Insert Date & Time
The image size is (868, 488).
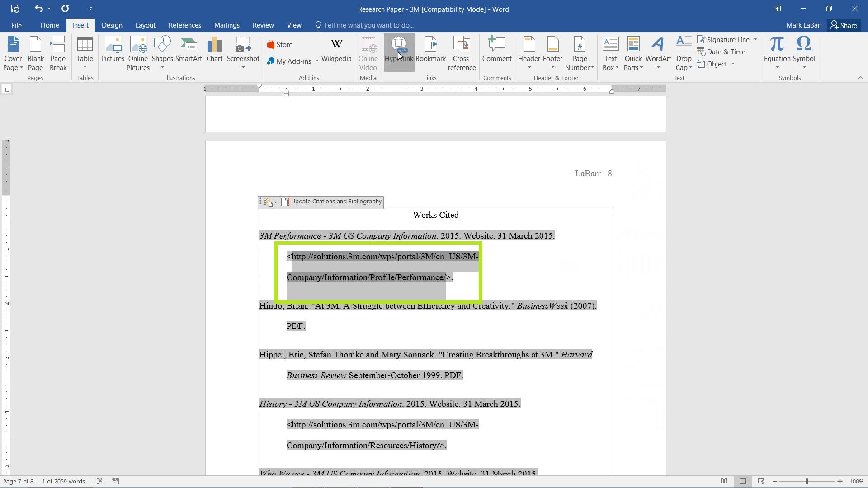[722, 52]
